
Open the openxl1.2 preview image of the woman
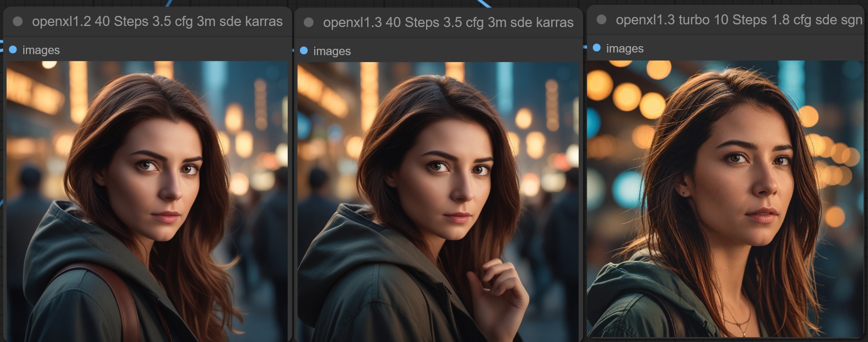[x=147, y=201]
